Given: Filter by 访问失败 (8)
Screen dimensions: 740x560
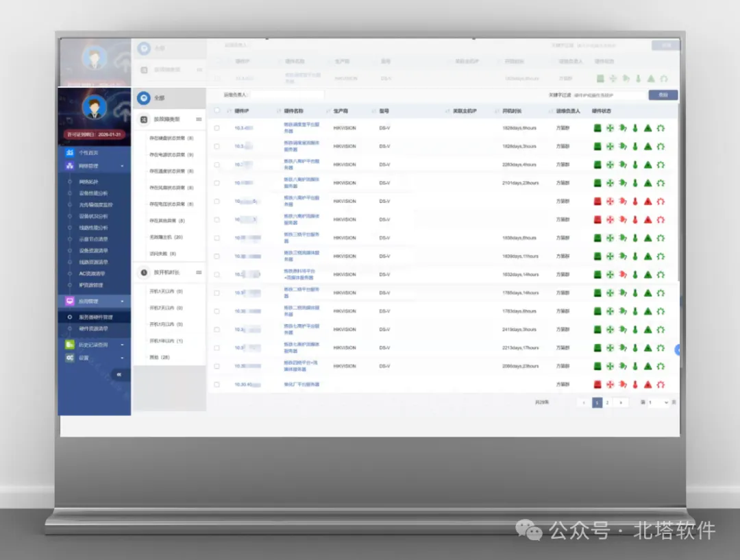Looking at the screenshot, I should 163,254.
